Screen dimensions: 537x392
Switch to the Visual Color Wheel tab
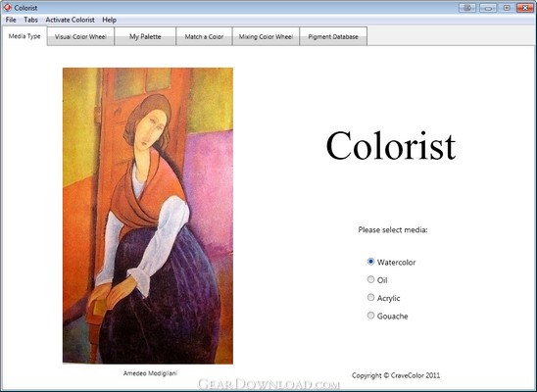[x=80, y=36]
